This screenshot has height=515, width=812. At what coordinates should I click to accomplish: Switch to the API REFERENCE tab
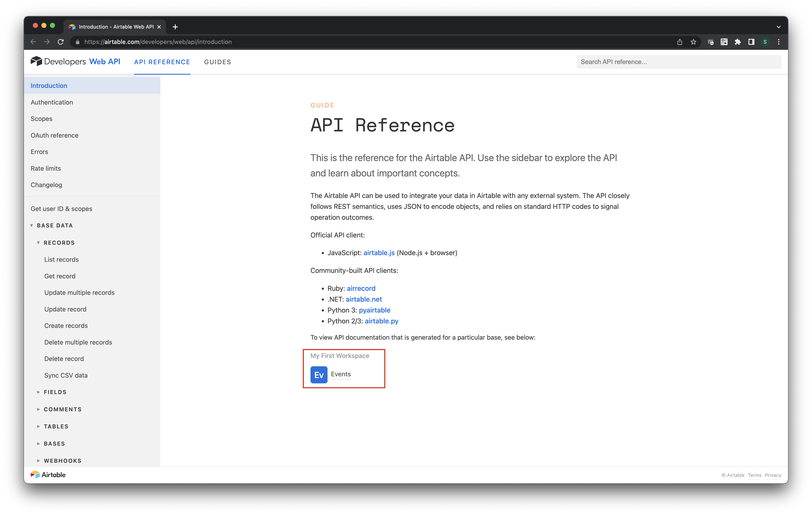162,62
